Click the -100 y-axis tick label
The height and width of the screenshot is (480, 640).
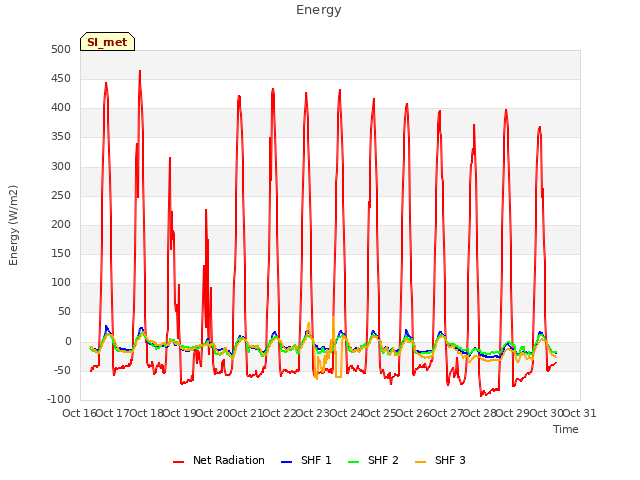pyautogui.click(x=59, y=400)
